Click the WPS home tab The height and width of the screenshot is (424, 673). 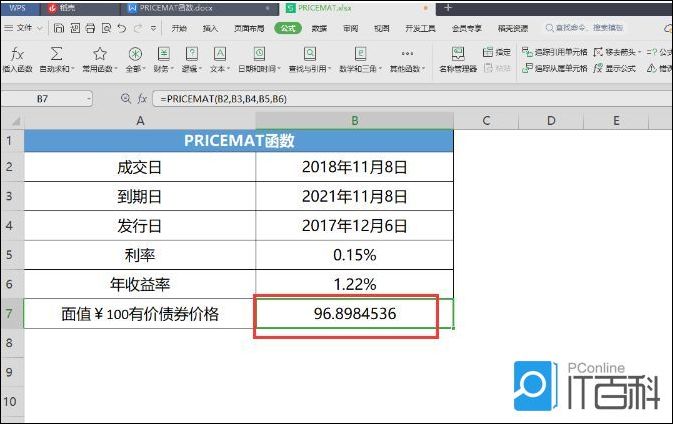[x=18, y=8]
